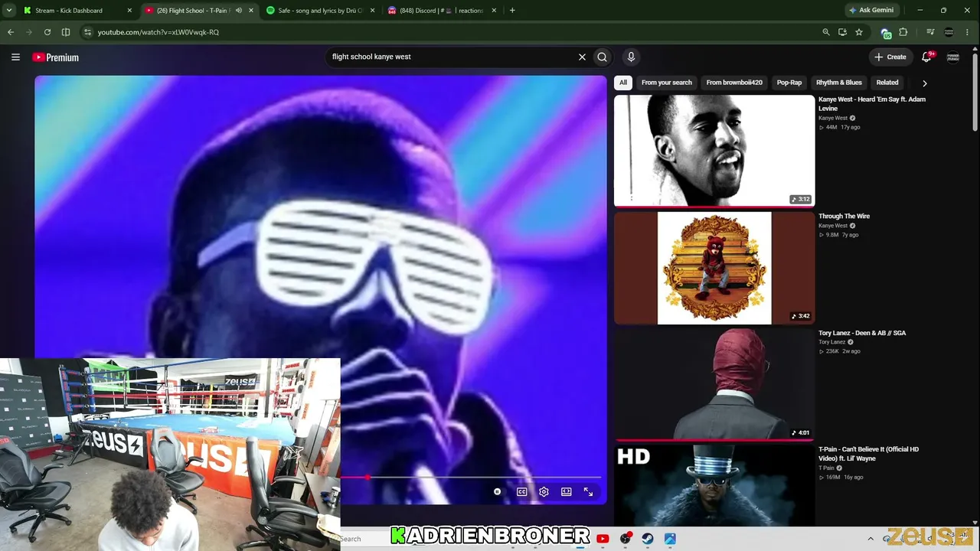Select the From brownboii420 chip
Image resolution: width=980 pixels, height=551 pixels.
coord(734,83)
